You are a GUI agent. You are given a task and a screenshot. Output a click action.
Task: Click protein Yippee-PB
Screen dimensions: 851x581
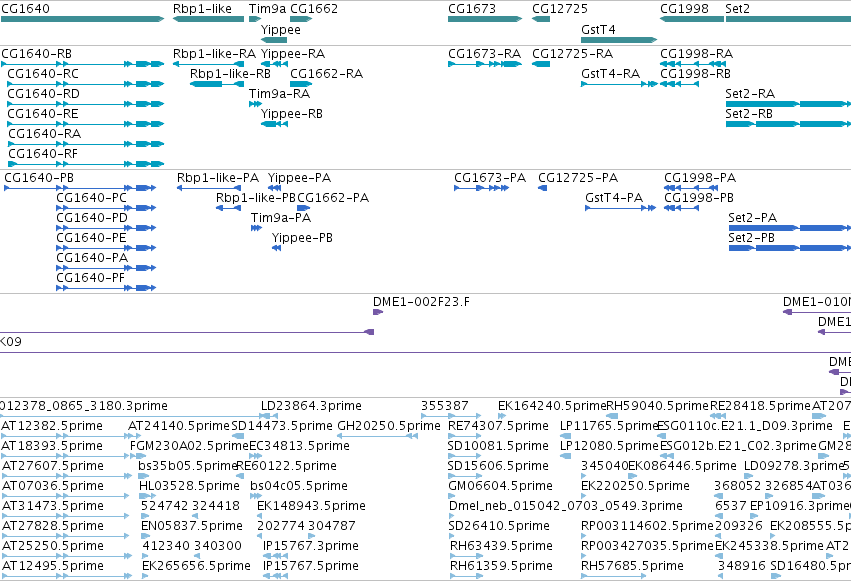276,248
